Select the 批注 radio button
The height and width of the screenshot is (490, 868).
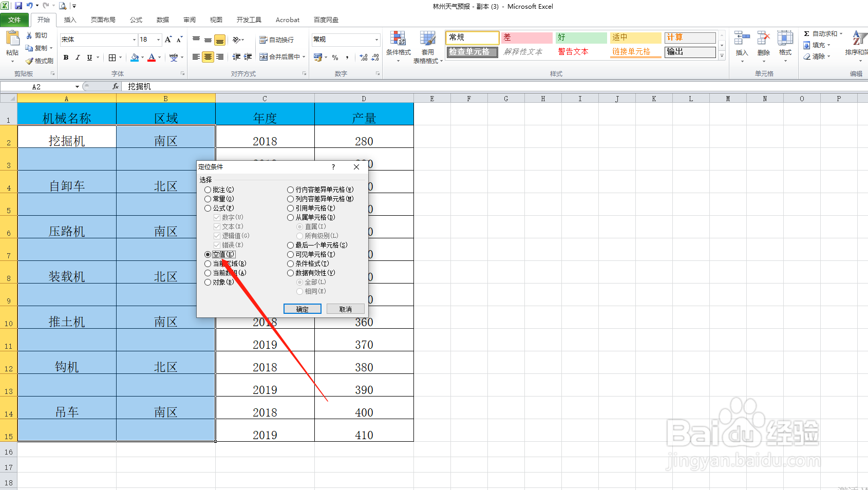click(x=207, y=190)
